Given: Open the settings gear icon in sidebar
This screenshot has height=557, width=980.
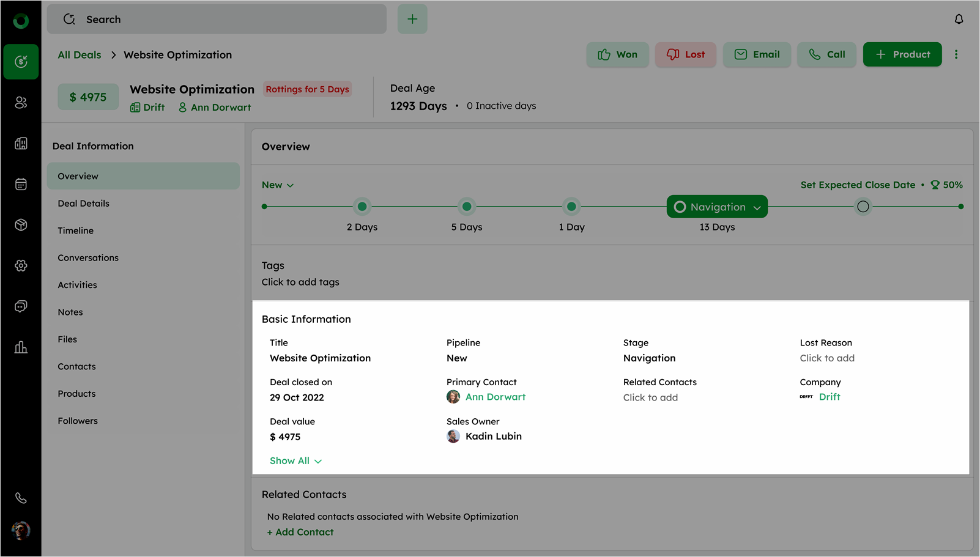Looking at the screenshot, I should [21, 265].
